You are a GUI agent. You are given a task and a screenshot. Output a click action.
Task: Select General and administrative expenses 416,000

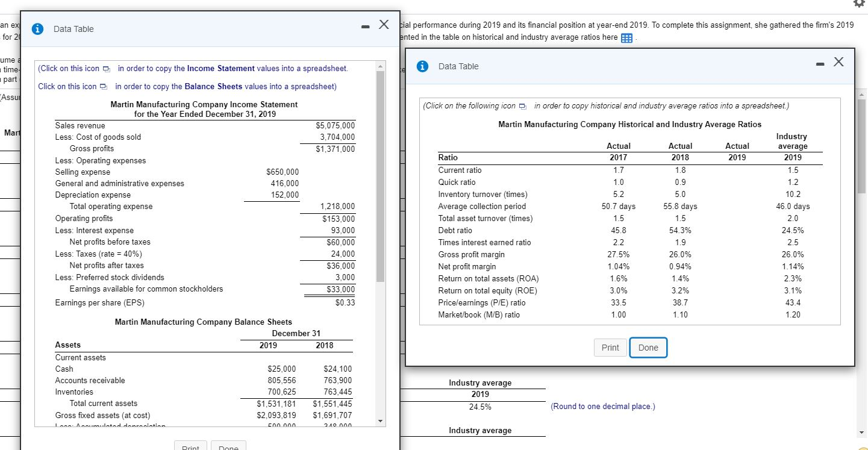[285, 184]
